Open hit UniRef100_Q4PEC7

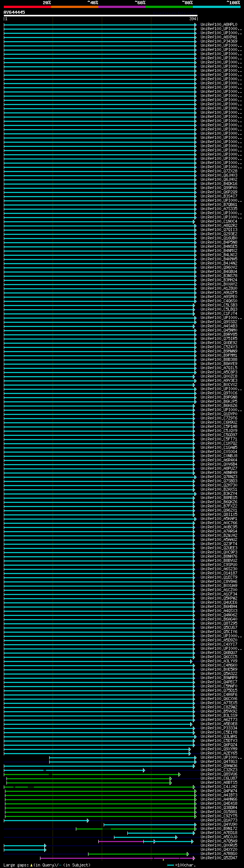click(x=219, y=682)
